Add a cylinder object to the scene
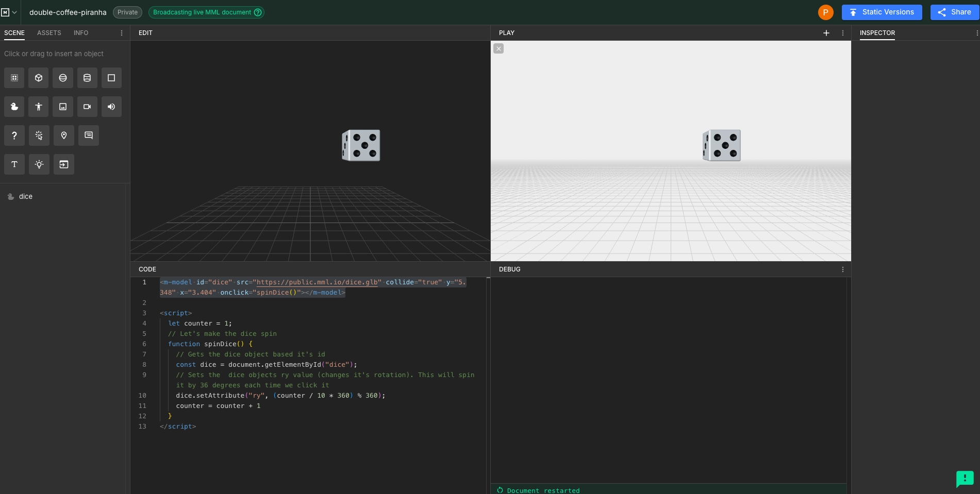 87,78
